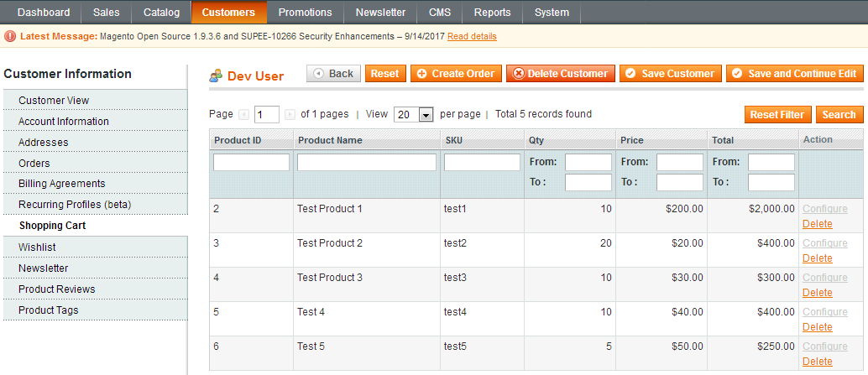Viewport: 868px width, 375px height.
Task: Click the previous page arrow icon
Action: (243, 115)
